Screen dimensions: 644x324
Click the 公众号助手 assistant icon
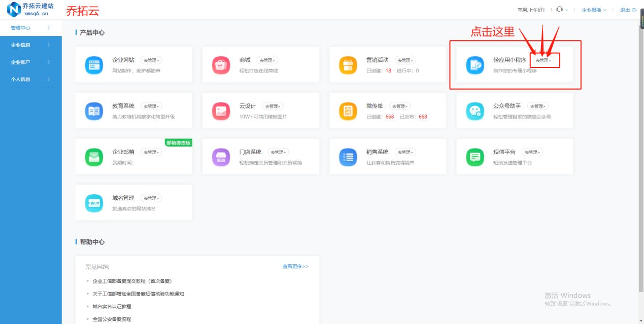point(474,111)
